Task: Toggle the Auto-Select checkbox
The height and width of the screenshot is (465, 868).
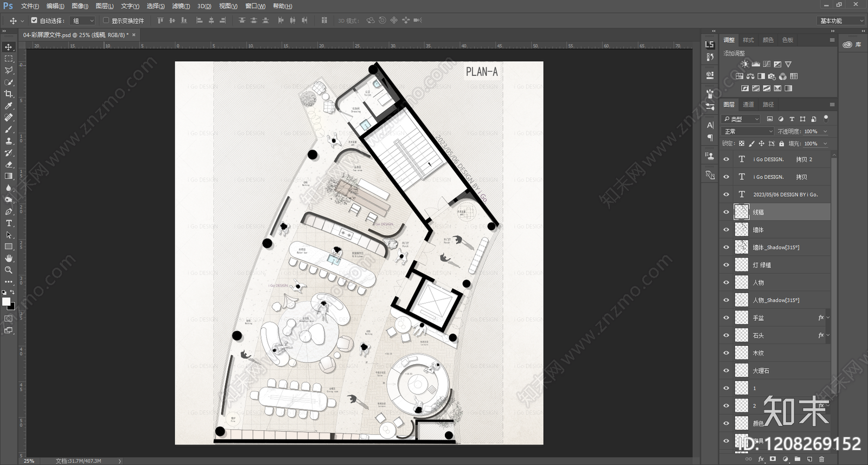Action: coord(34,21)
